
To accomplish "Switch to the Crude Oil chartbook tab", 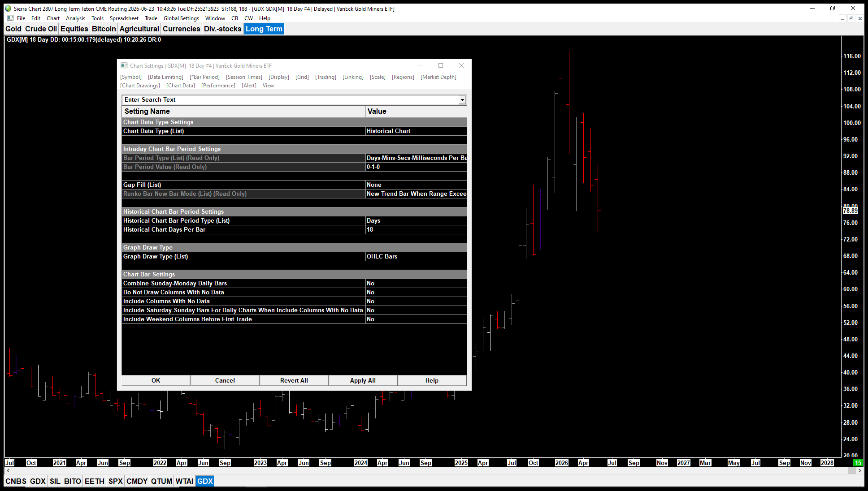I will click(x=41, y=29).
